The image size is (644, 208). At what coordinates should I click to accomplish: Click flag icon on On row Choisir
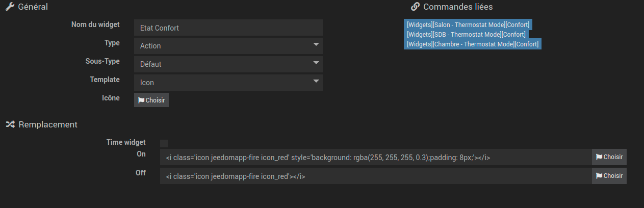pos(599,157)
